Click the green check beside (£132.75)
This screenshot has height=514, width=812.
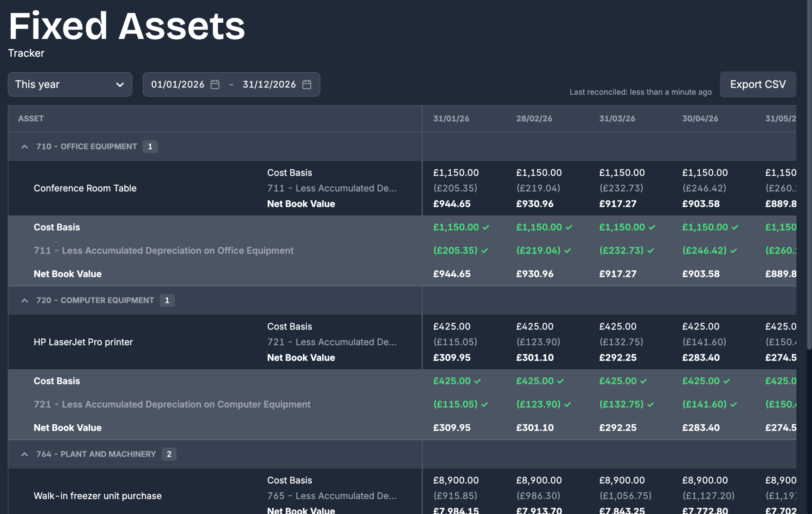pos(650,404)
